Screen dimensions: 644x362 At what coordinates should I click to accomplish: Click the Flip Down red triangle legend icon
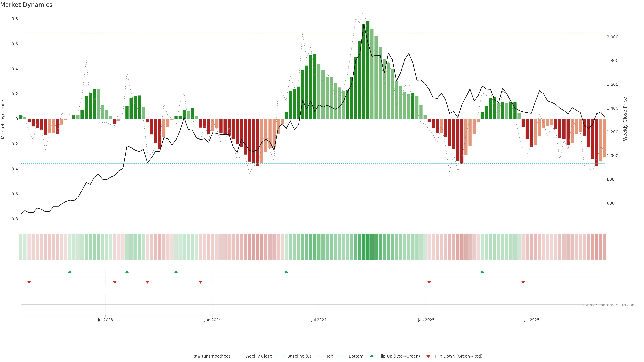(428, 356)
